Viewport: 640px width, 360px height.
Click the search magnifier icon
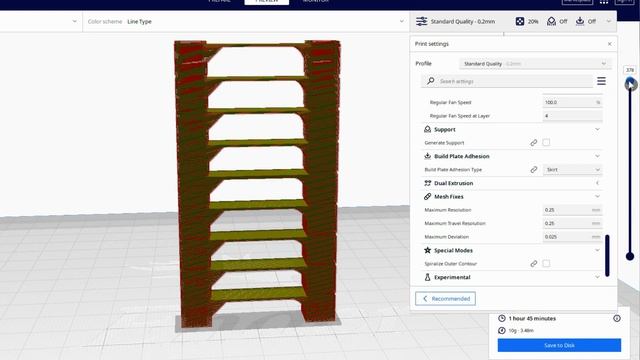(431, 81)
